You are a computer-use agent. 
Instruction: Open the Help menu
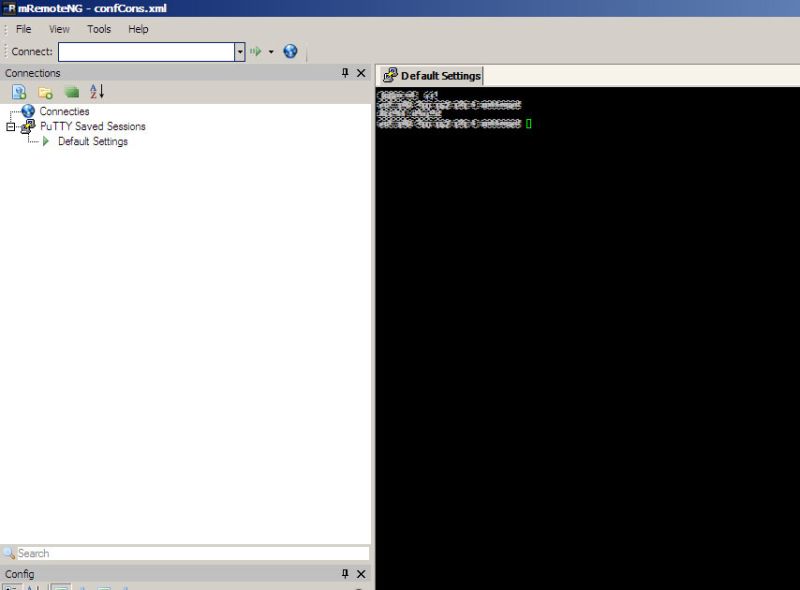tap(137, 29)
